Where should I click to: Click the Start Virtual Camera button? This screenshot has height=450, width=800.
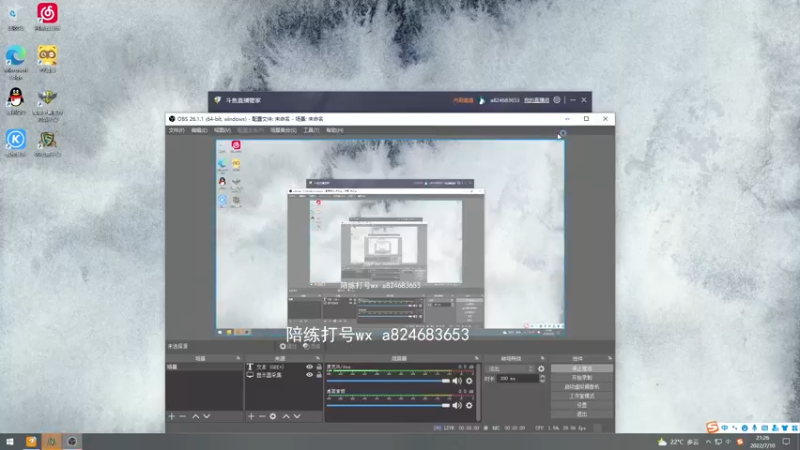[582, 387]
